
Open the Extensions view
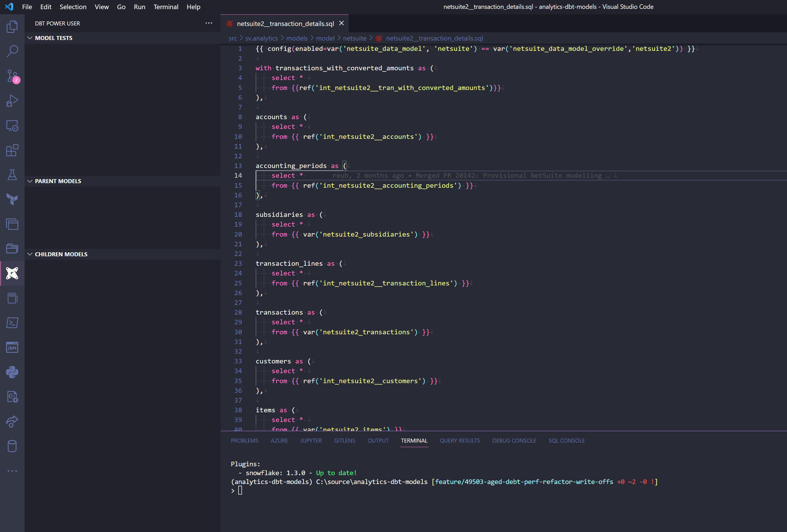click(12, 150)
